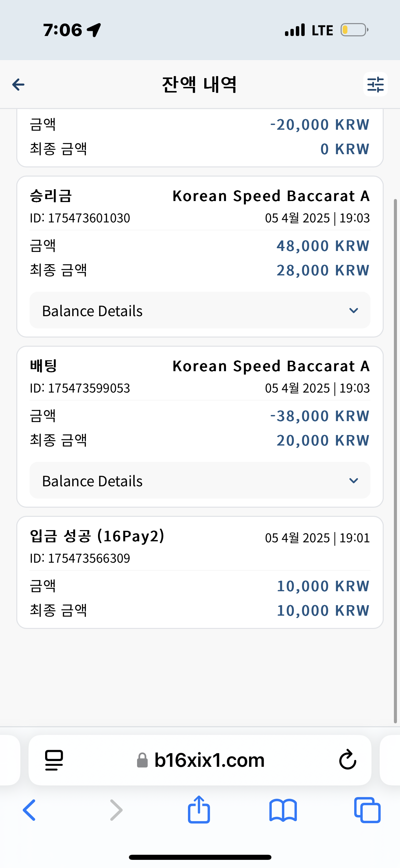This screenshot has width=400, height=868.
Task: Tap the 잔액 내역 page title
Action: click(199, 85)
